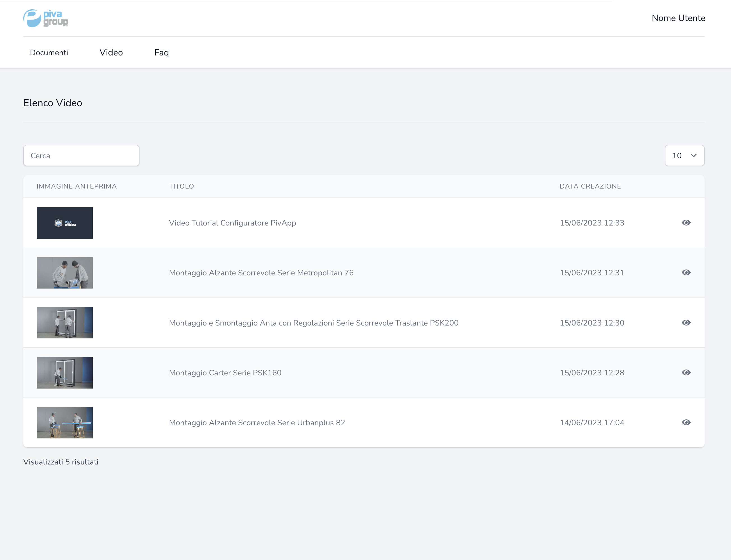Click the Visualizzati 5 risultati text
This screenshot has height=560, width=731.
tap(61, 462)
